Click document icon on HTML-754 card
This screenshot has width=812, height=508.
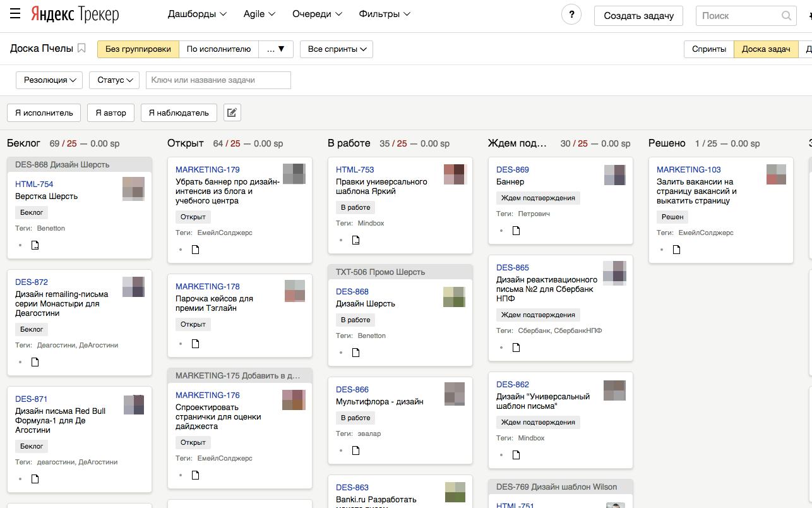35,245
